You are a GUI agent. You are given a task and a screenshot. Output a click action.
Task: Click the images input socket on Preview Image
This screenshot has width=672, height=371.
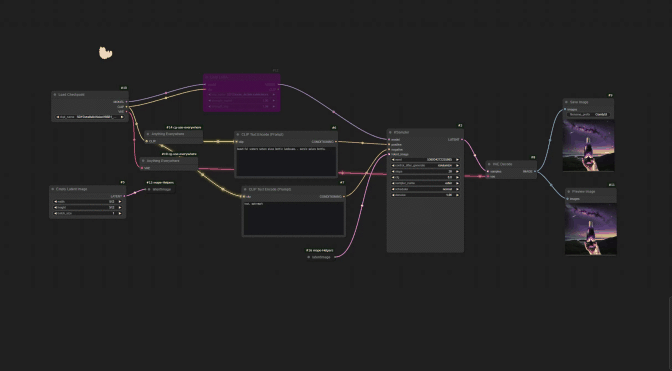tap(568, 199)
